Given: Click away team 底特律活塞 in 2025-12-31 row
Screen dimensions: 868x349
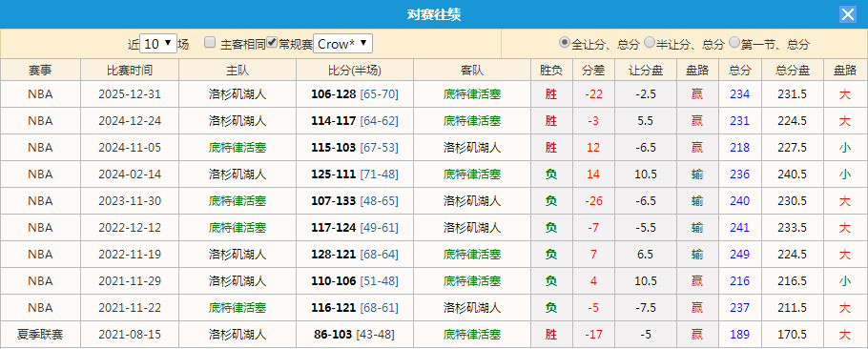Looking at the screenshot, I should [x=472, y=94].
